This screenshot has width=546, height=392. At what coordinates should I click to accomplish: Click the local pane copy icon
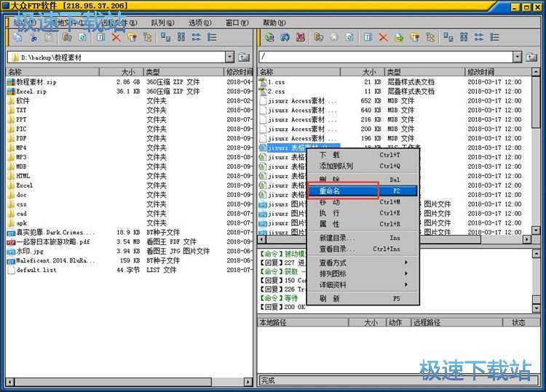[x=17, y=37]
